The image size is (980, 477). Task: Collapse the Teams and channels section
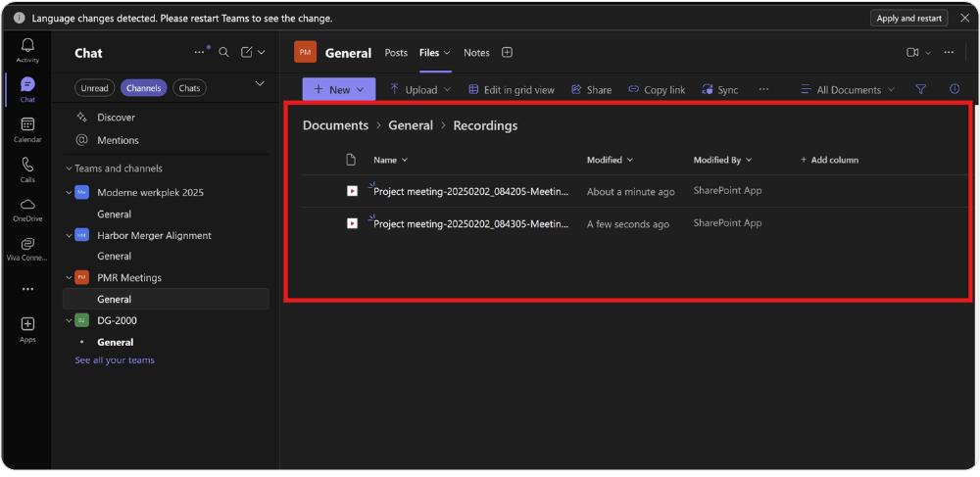(x=69, y=168)
